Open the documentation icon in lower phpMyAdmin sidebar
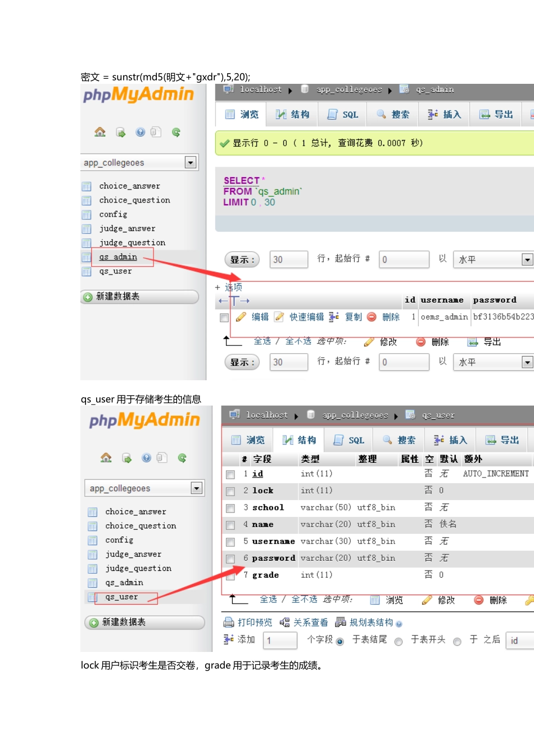The width and height of the screenshot is (534, 756). point(162,457)
